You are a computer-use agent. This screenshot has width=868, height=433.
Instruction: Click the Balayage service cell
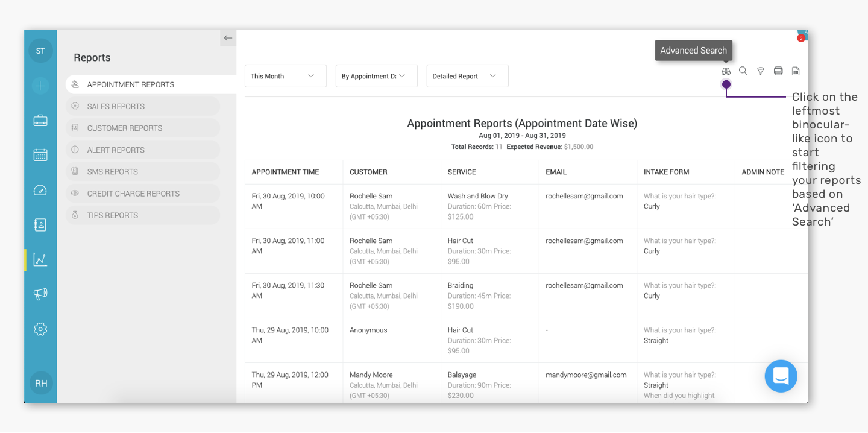[x=462, y=375]
